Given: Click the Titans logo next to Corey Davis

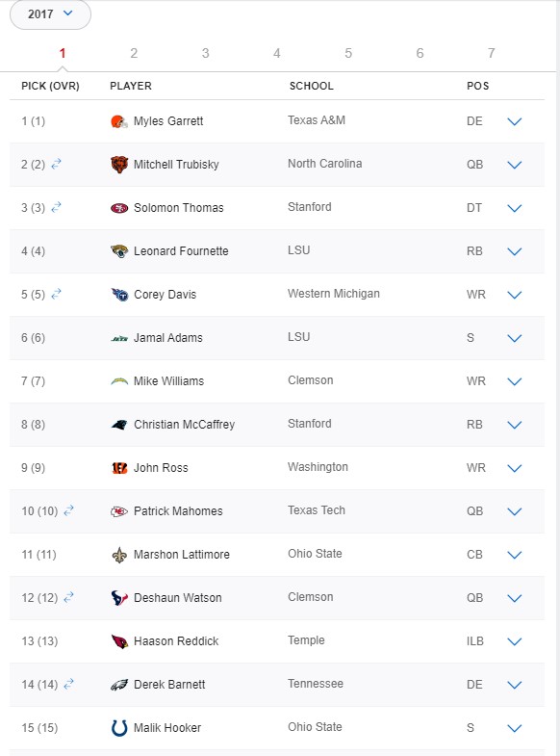Looking at the screenshot, I should 119,295.
